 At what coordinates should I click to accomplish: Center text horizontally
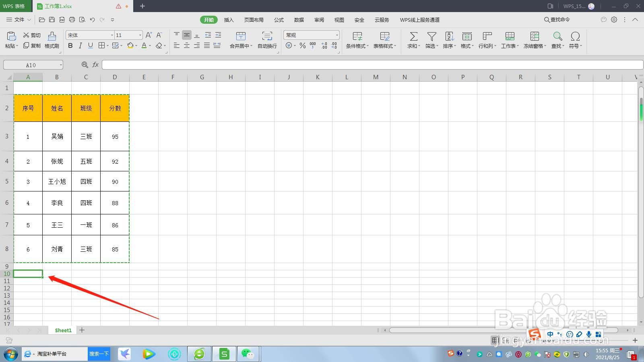click(x=187, y=45)
